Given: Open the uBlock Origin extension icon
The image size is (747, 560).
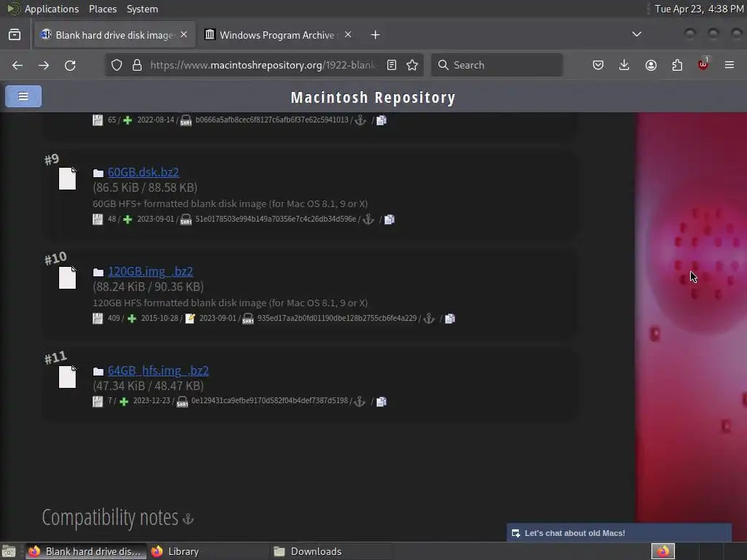Looking at the screenshot, I should tap(703, 64).
